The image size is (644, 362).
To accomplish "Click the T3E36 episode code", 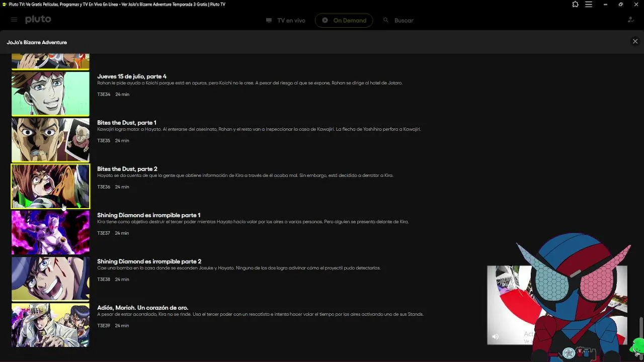I will click(x=104, y=187).
